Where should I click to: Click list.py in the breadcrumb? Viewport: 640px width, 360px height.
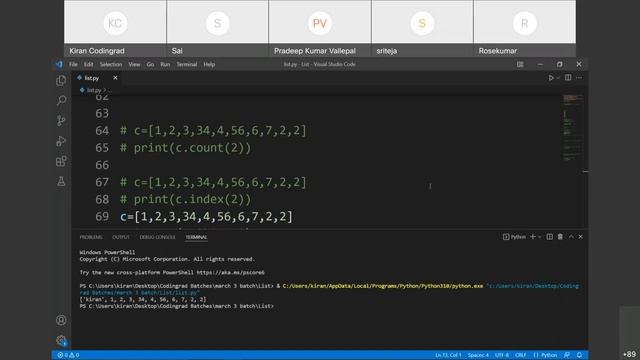(x=94, y=90)
